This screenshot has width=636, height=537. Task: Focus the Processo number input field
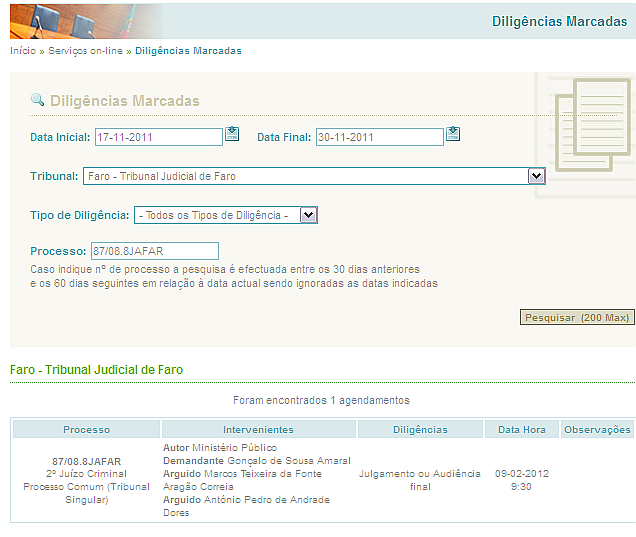click(154, 251)
